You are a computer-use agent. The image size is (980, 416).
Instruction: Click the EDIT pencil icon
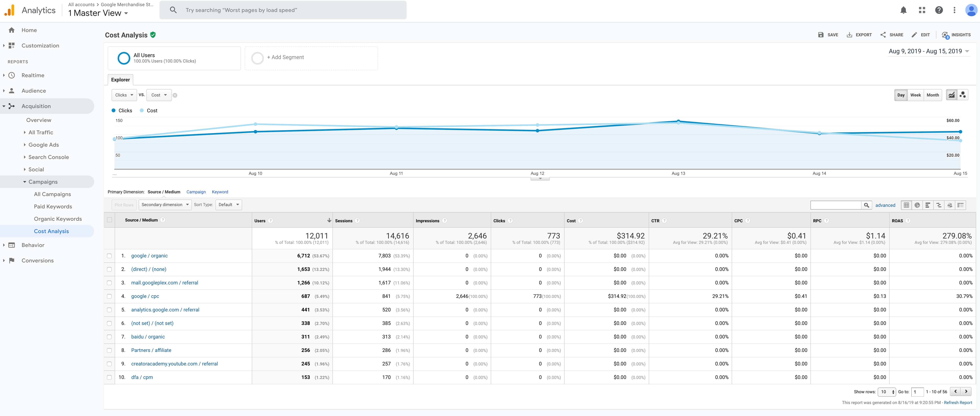914,35
